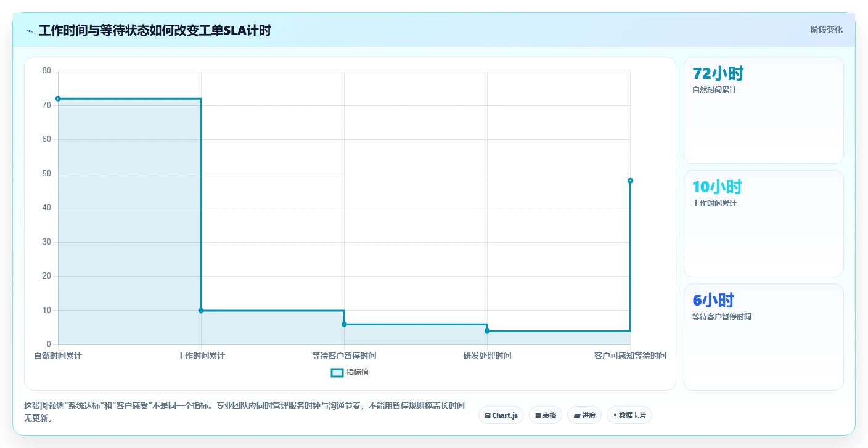Click the data point at 客户可感知等待时间 (48)
Screen dimensions: 868x448
coord(630,181)
